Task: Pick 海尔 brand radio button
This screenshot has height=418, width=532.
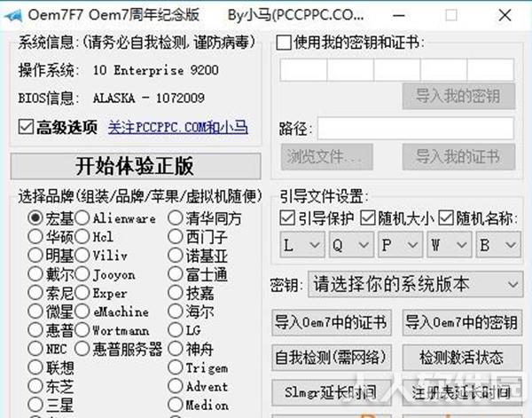Action: point(176,311)
